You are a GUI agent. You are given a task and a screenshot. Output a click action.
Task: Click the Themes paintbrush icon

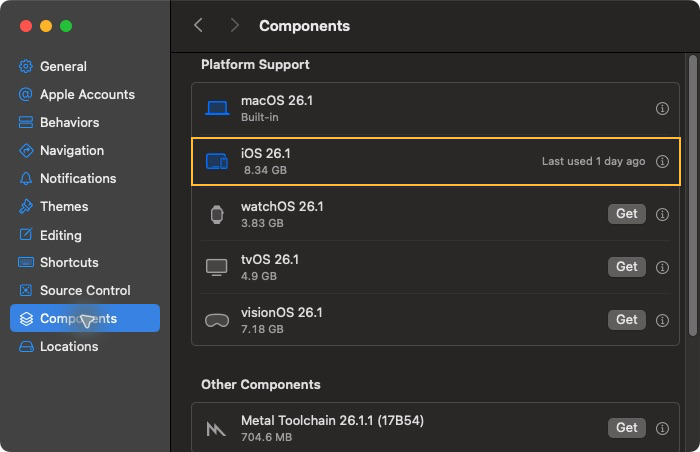[x=26, y=206]
